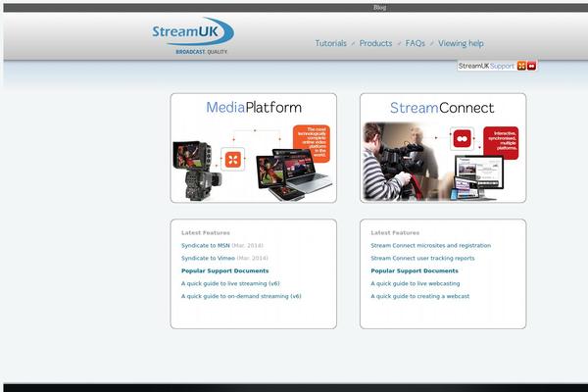The height and width of the screenshot is (392, 588).
Task: Click Latest Features heading in StreamConnect box
Action: (395, 233)
